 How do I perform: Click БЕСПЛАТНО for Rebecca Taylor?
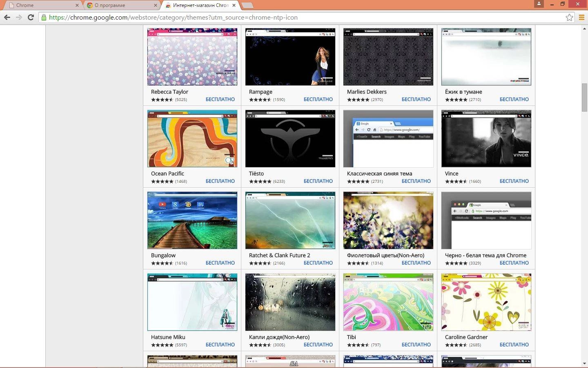coord(220,99)
